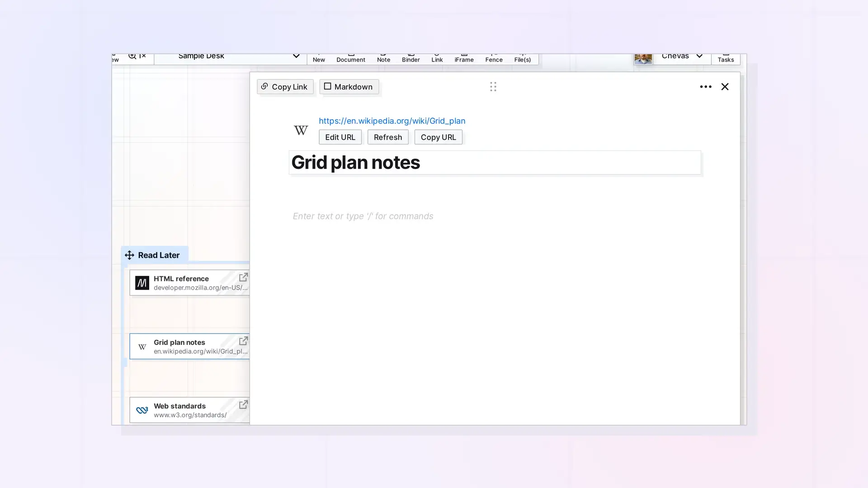Click the New toolbar item
The height and width of the screenshot is (488, 868).
point(319,58)
